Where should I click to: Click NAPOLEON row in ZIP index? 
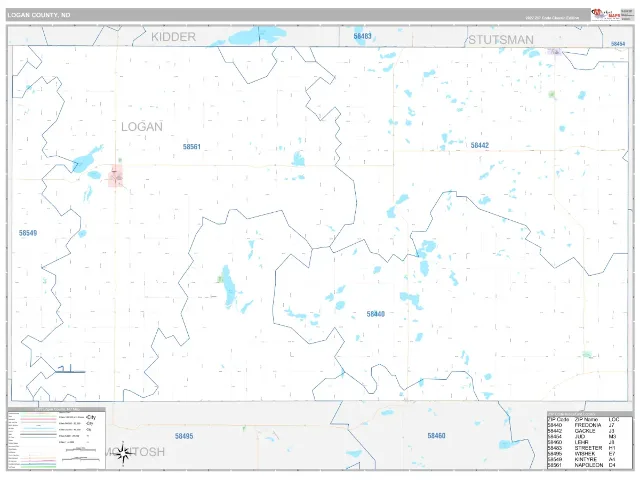[x=582, y=465]
